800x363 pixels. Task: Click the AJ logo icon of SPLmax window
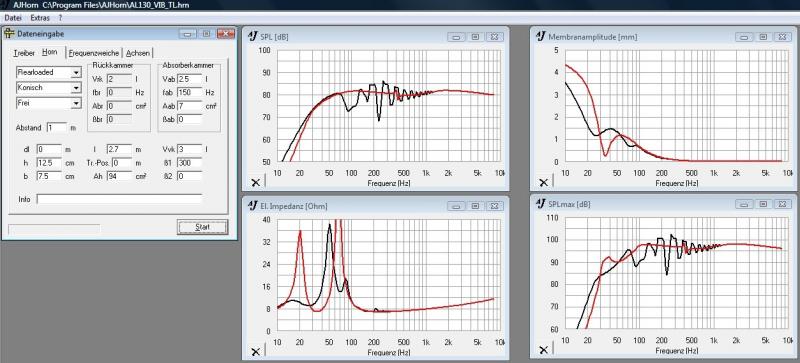coord(541,204)
